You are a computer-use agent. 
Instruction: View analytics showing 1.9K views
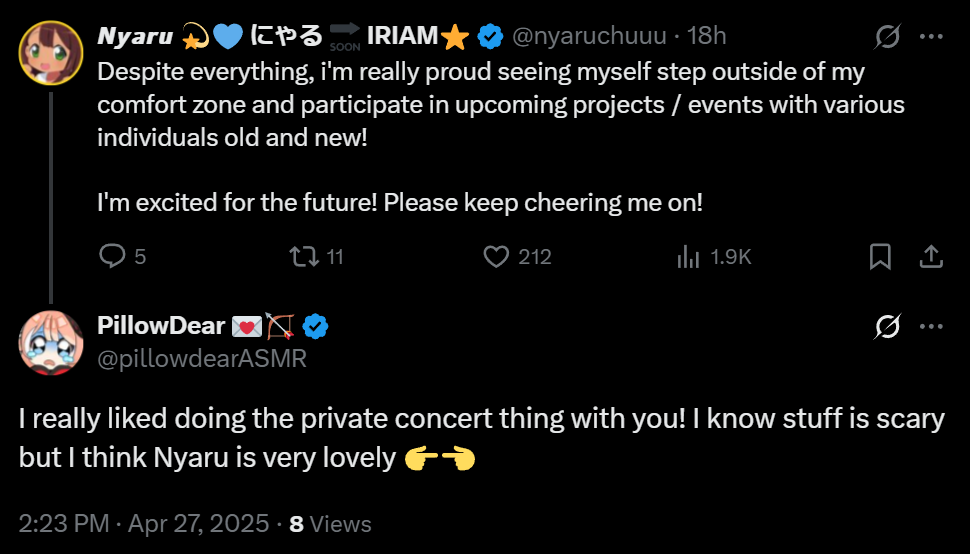click(689, 256)
